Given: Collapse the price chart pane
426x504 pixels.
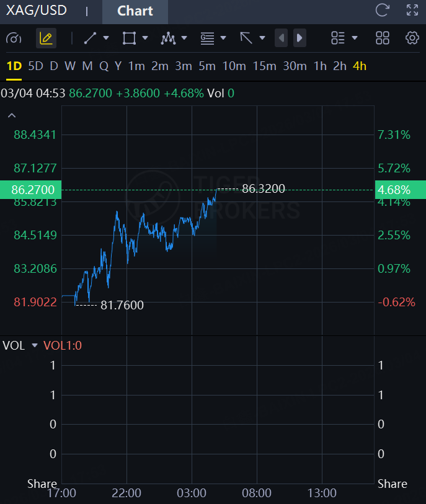Looking at the screenshot, I should pyautogui.click(x=11, y=115).
